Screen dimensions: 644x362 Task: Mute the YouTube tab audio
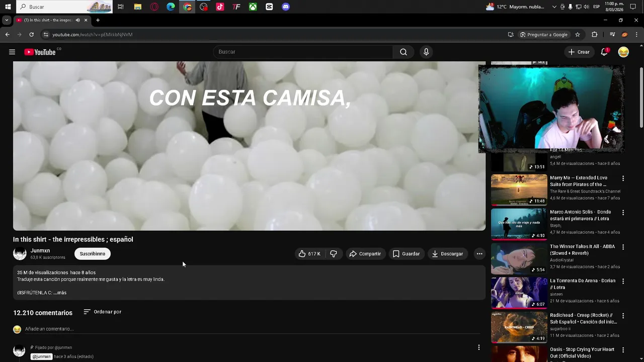[x=77, y=20]
